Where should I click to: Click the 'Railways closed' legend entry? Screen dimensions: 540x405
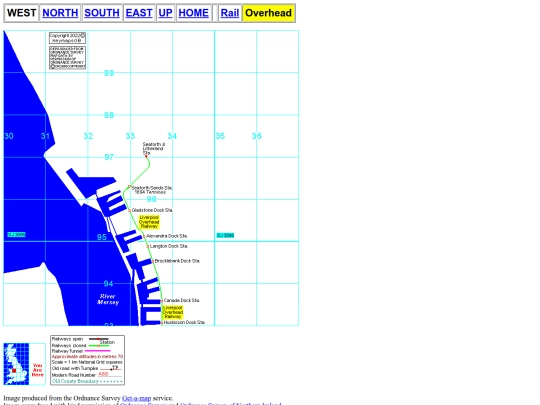(81, 345)
